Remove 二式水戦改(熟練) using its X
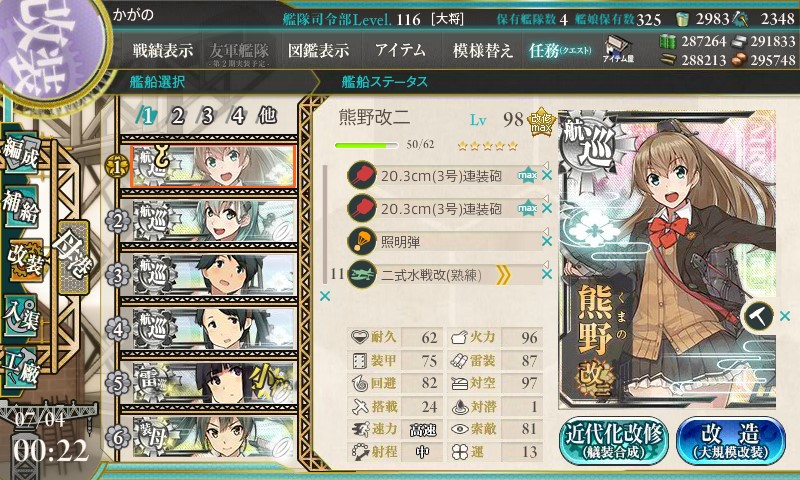This screenshot has width=800, height=480. (547, 274)
